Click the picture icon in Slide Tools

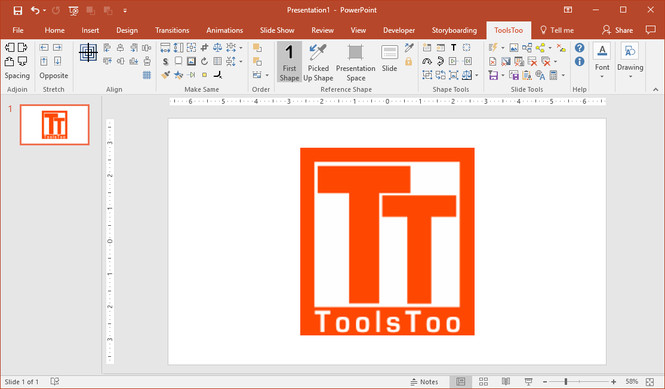(514, 48)
